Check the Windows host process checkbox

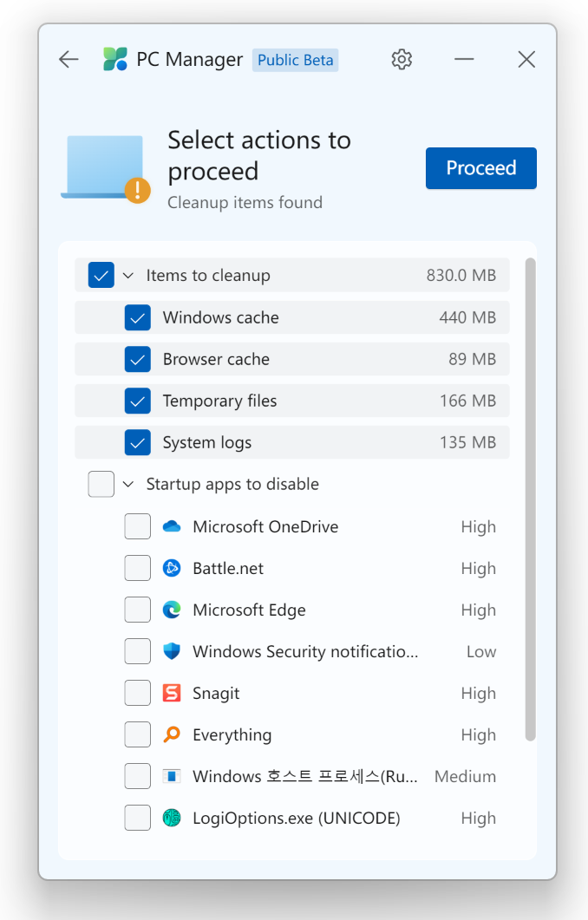(x=137, y=776)
